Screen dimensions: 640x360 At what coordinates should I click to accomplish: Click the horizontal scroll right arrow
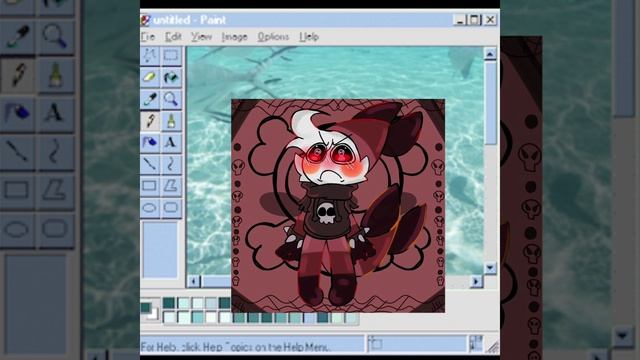[x=476, y=281]
